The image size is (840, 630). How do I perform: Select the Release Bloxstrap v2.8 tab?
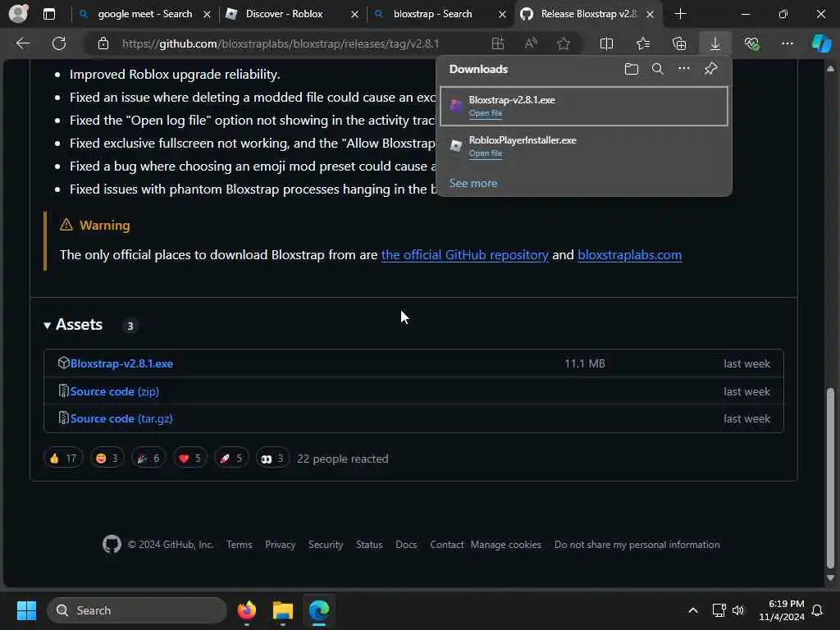[x=587, y=14]
